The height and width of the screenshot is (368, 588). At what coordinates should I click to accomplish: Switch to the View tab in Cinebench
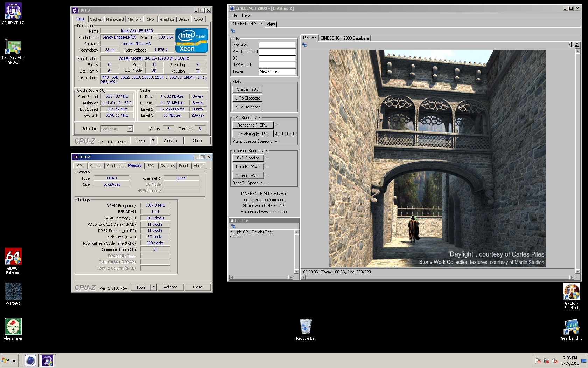[x=271, y=24]
